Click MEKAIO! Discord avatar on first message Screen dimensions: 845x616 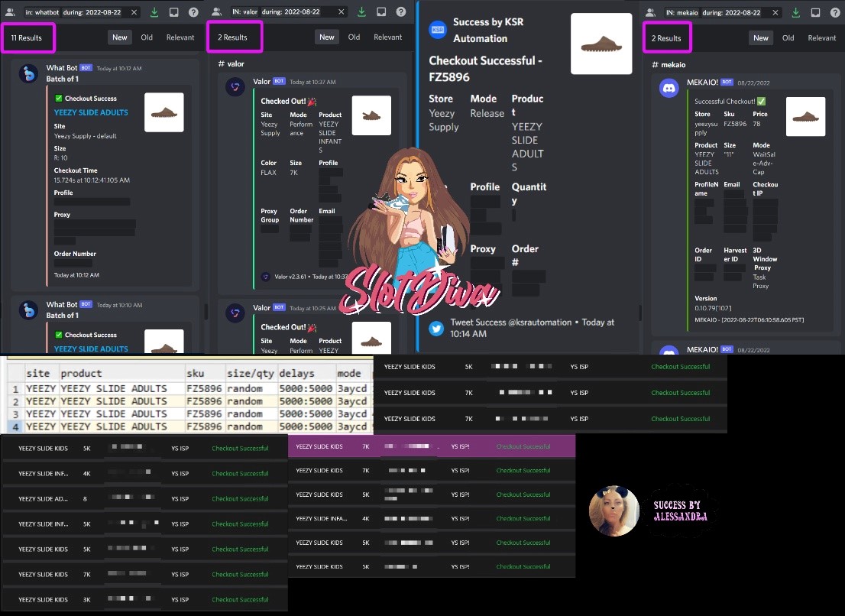pos(669,88)
